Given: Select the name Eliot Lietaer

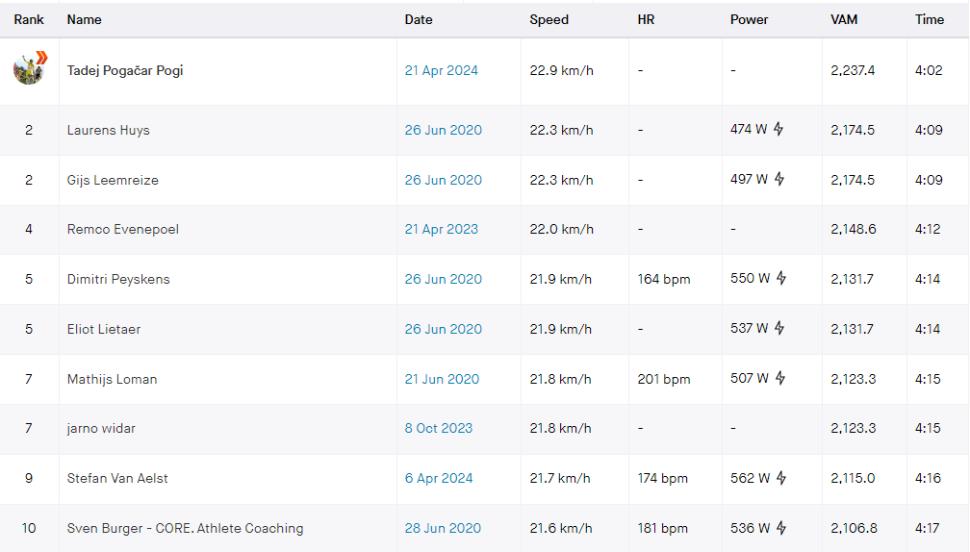Looking at the screenshot, I should [104, 329].
